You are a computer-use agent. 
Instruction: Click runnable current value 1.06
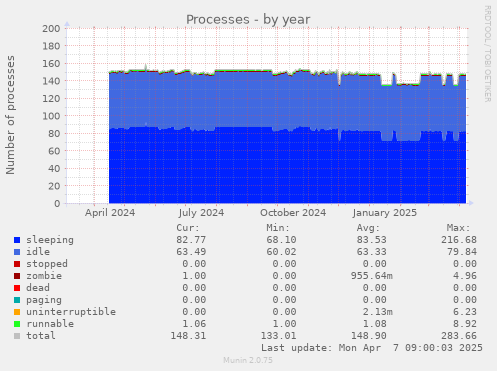pyautogui.click(x=194, y=324)
